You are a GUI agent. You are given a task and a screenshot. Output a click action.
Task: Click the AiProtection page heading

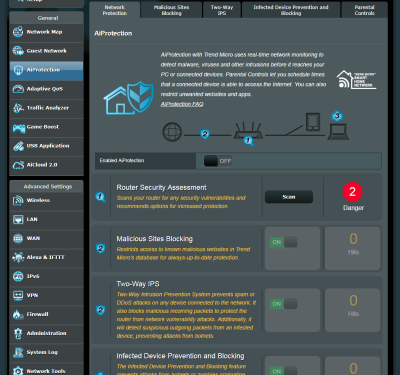(113, 33)
